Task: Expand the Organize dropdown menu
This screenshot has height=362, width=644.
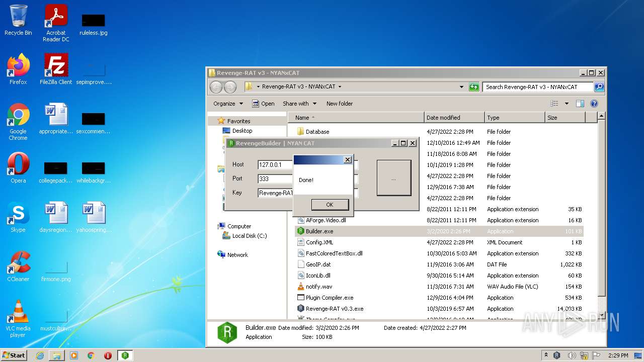Action: pyautogui.click(x=228, y=104)
